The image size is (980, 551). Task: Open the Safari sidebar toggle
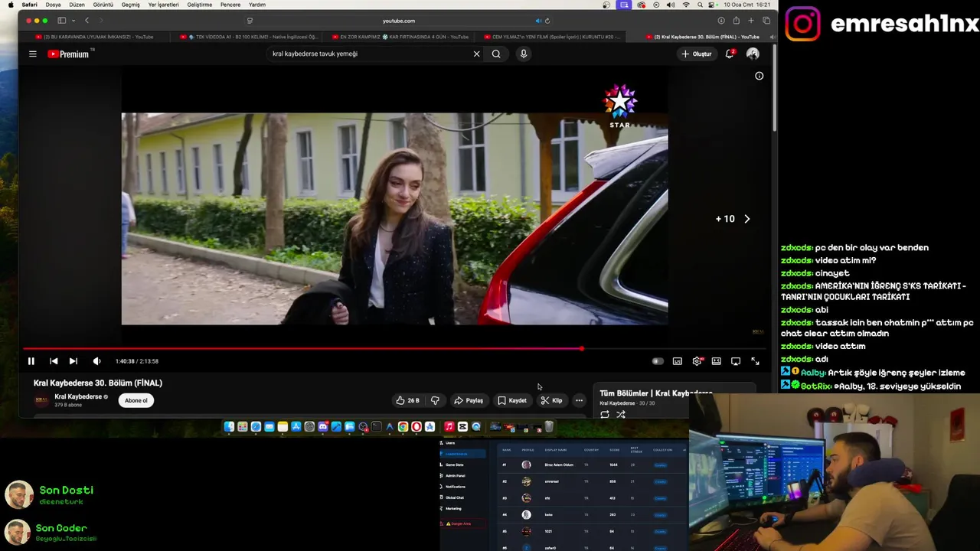click(x=61, y=21)
